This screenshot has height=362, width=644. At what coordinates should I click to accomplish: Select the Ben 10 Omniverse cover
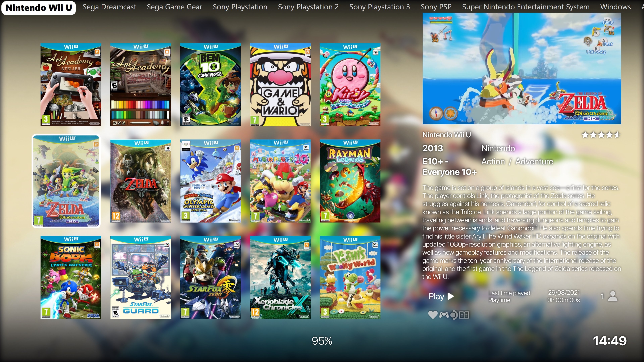click(x=210, y=84)
